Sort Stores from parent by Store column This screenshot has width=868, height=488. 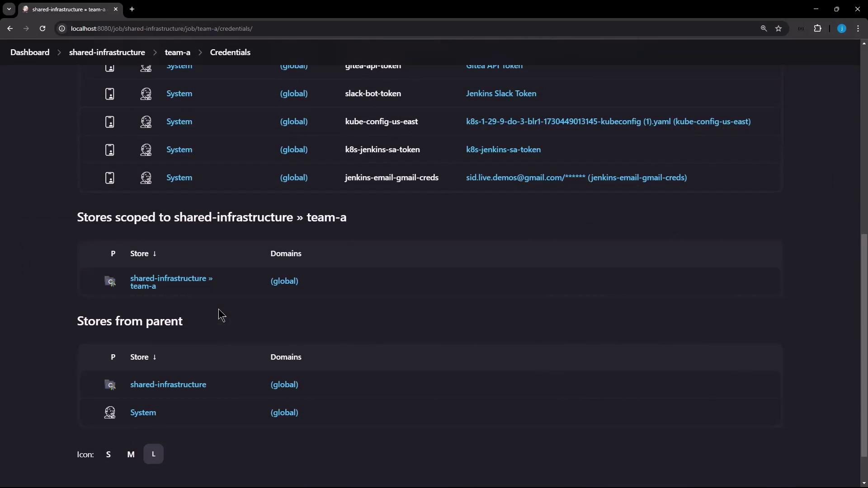click(x=143, y=357)
